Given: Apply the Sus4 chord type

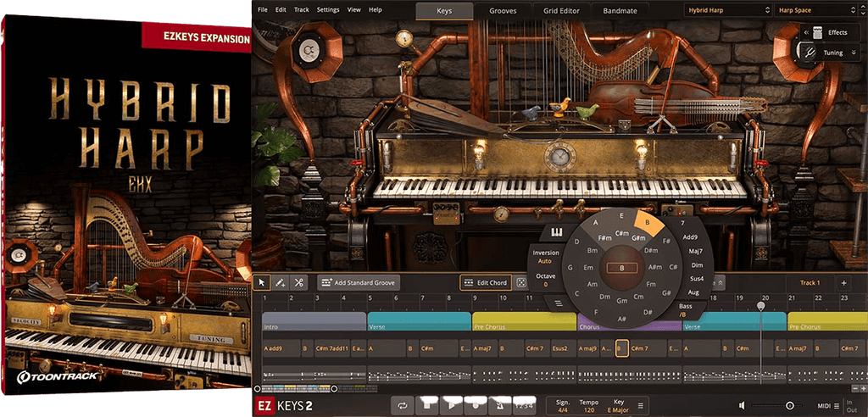Looking at the screenshot, I should point(697,279).
